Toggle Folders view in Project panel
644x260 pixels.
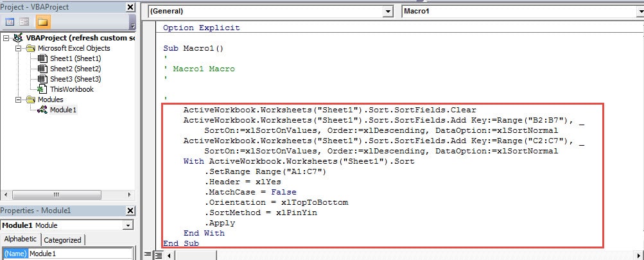[42, 22]
